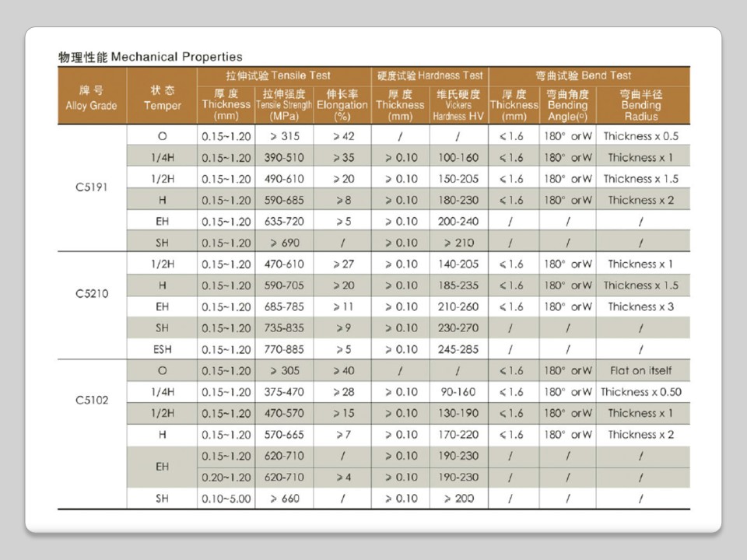Click the Temper column header
Screen dimensions: 747x560
pos(162,98)
